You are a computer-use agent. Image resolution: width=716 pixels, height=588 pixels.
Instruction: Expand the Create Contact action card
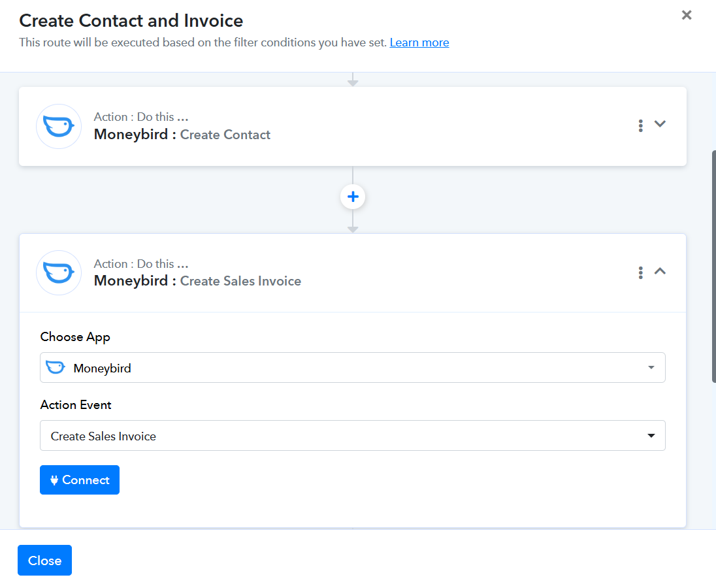[660, 124]
